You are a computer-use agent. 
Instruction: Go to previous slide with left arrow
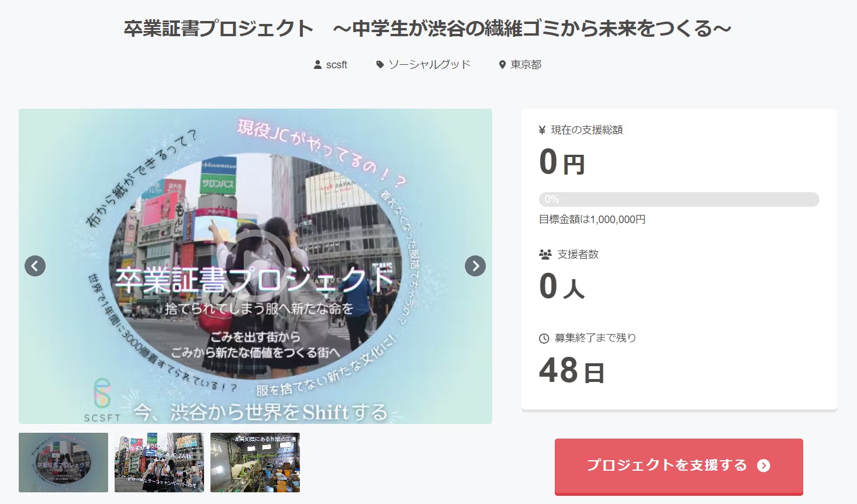click(35, 266)
